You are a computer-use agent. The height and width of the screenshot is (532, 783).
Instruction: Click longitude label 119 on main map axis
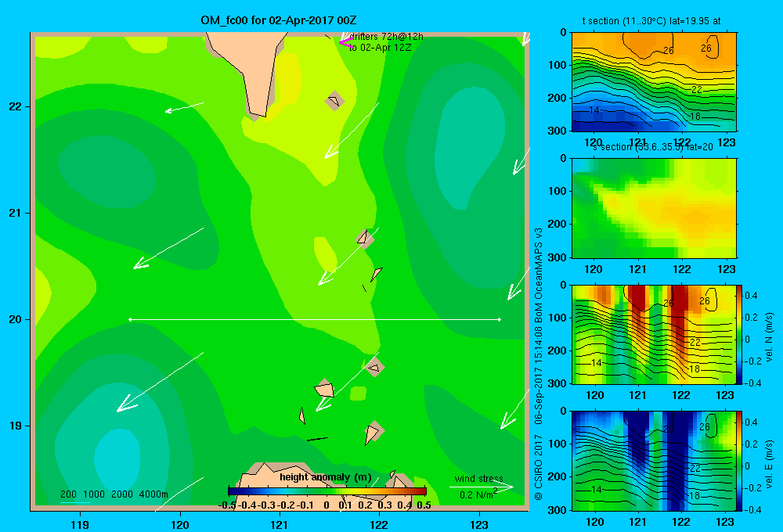(x=80, y=524)
